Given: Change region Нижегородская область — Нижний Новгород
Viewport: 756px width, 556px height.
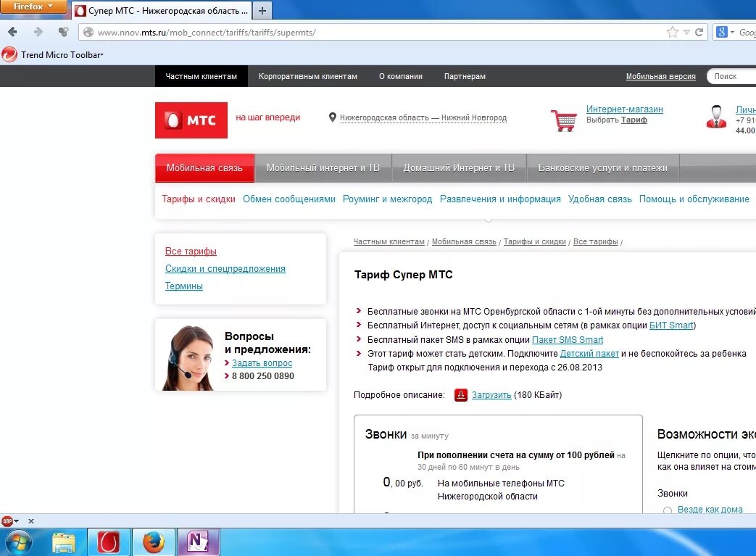Looking at the screenshot, I should tap(423, 117).
